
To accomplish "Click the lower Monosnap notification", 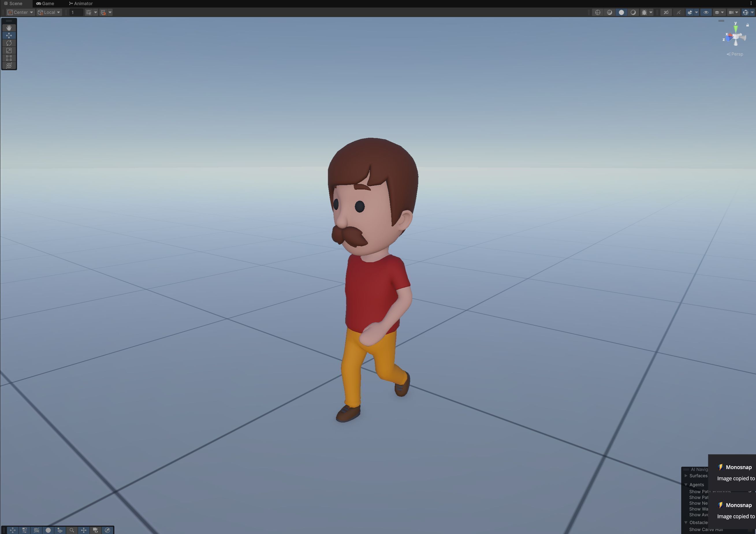I will coord(732,511).
